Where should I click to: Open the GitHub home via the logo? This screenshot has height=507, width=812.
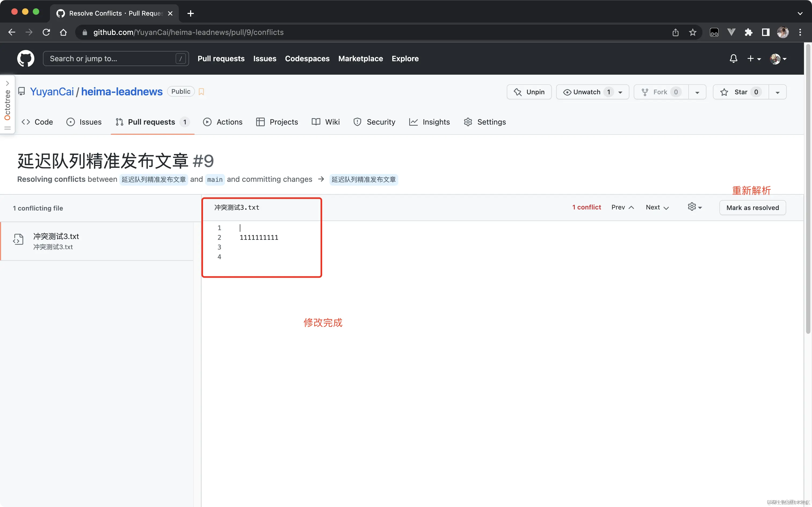click(x=26, y=58)
